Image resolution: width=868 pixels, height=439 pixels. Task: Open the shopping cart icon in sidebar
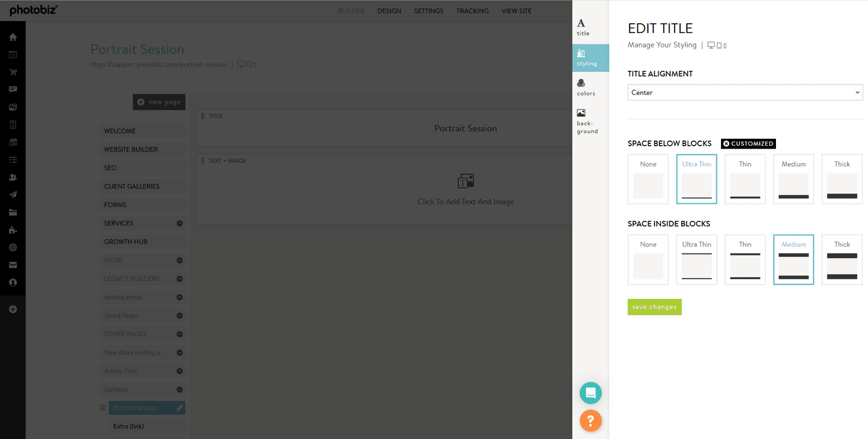pos(13,72)
